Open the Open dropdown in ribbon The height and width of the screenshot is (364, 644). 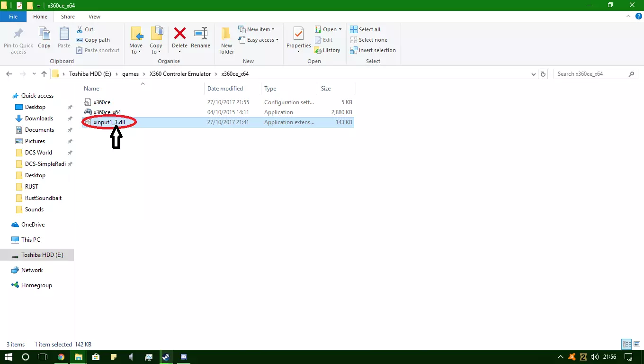click(x=328, y=29)
